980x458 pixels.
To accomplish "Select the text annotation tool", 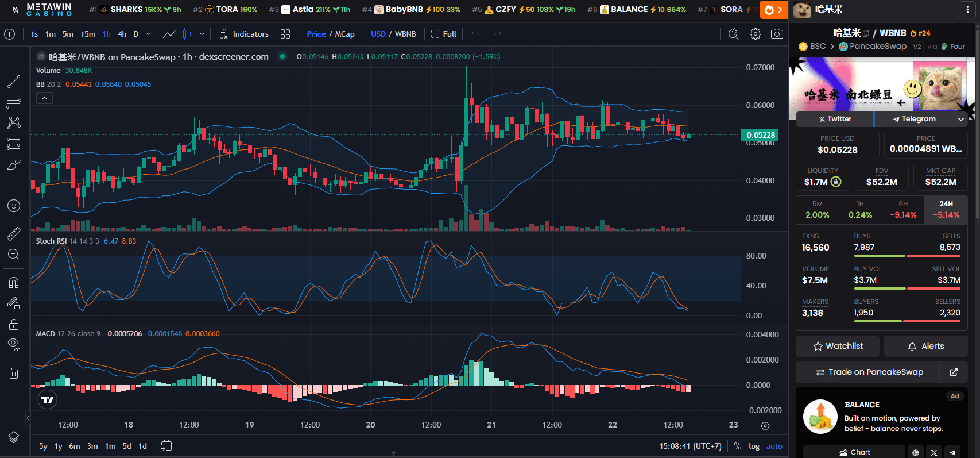I will click(x=14, y=185).
